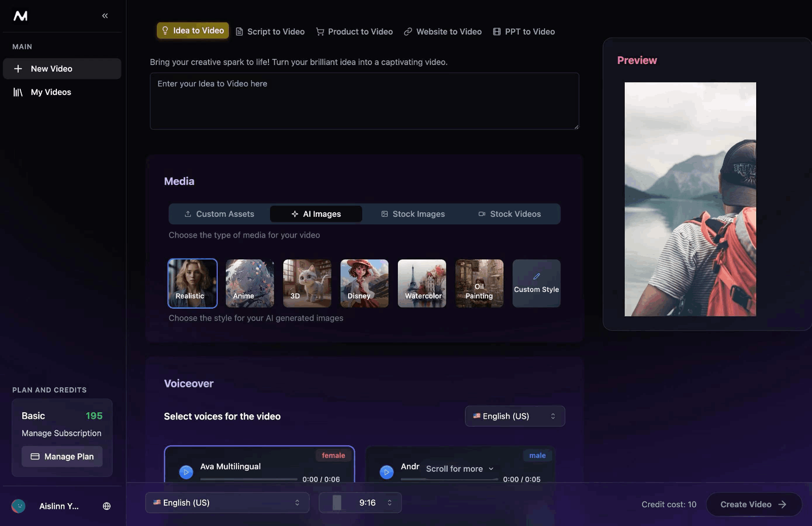Select Stock Videos media type
Screen dimensions: 812x526
pyautogui.click(x=510, y=214)
